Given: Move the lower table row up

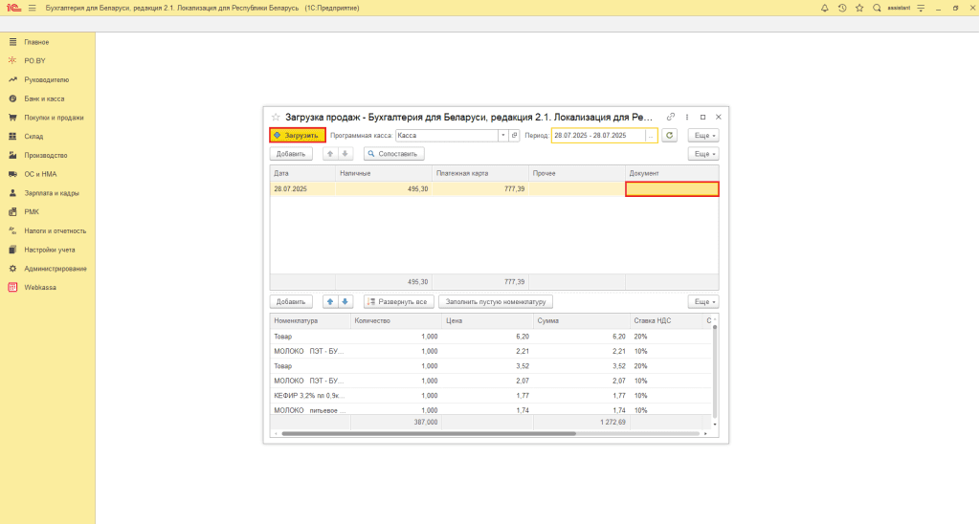Looking at the screenshot, I should click(x=330, y=301).
